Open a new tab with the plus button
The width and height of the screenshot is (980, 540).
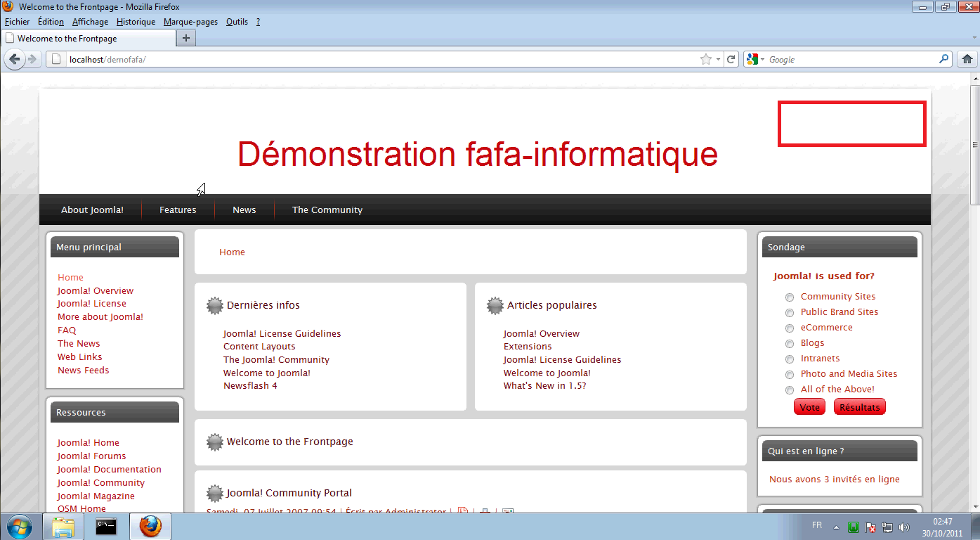tap(185, 38)
